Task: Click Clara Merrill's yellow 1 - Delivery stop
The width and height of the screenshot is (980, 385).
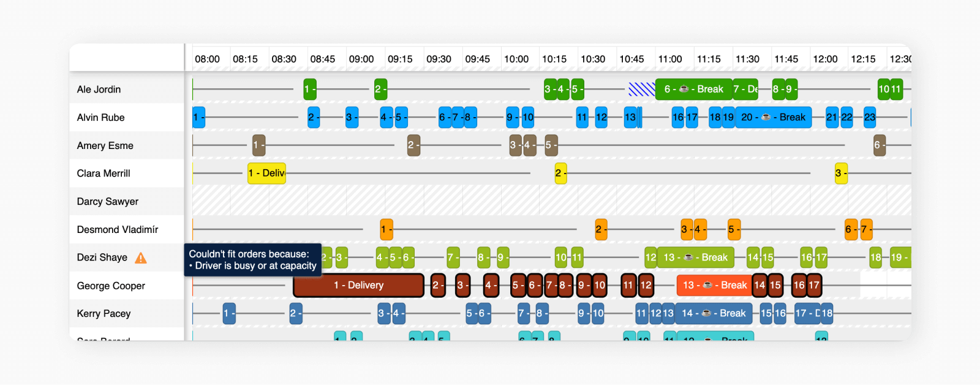Action: click(x=266, y=173)
